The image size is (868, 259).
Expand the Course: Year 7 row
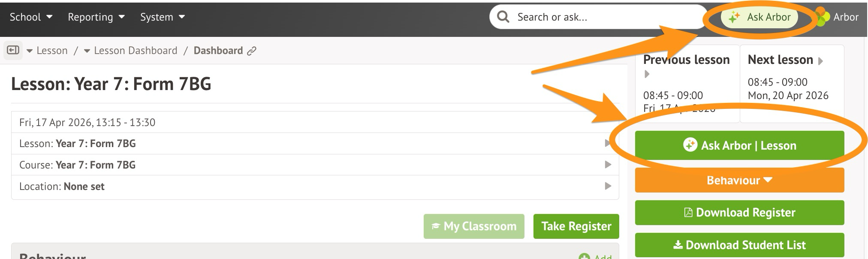[x=608, y=165]
